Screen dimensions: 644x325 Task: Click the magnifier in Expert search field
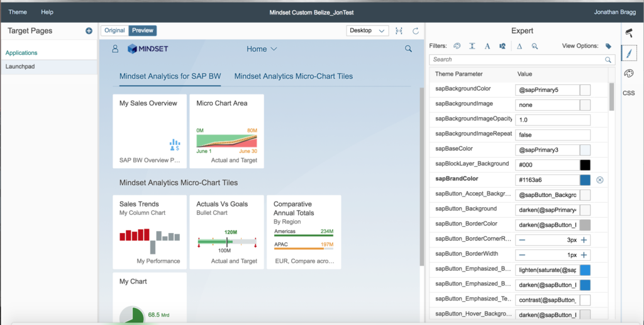[608, 60]
